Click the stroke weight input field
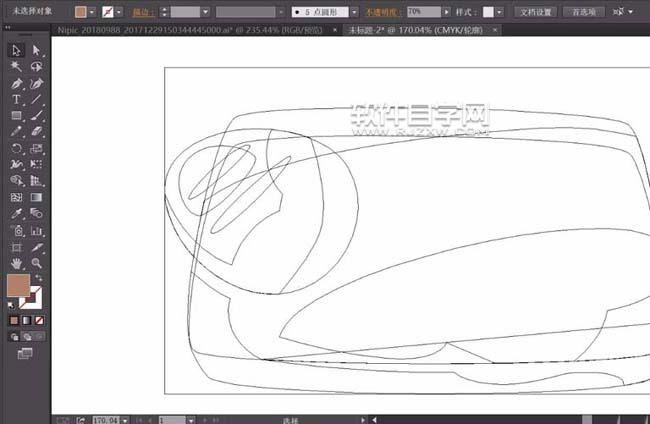The height and width of the screenshot is (424, 650). [185, 12]
